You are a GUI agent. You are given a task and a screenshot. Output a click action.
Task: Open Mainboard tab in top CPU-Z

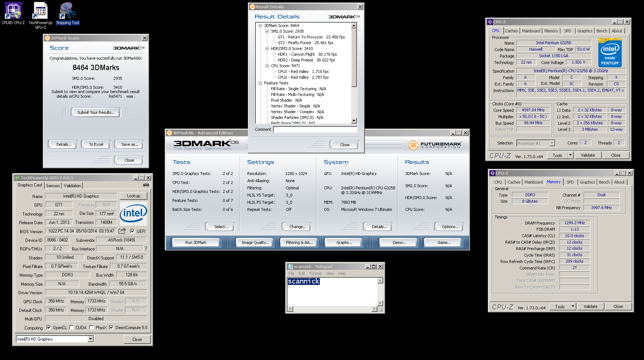[x=531, y=31]
